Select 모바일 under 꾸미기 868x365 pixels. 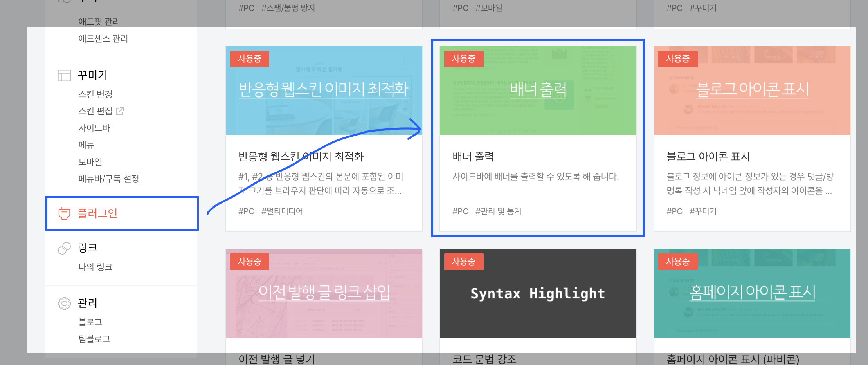[x=90, y=162]
